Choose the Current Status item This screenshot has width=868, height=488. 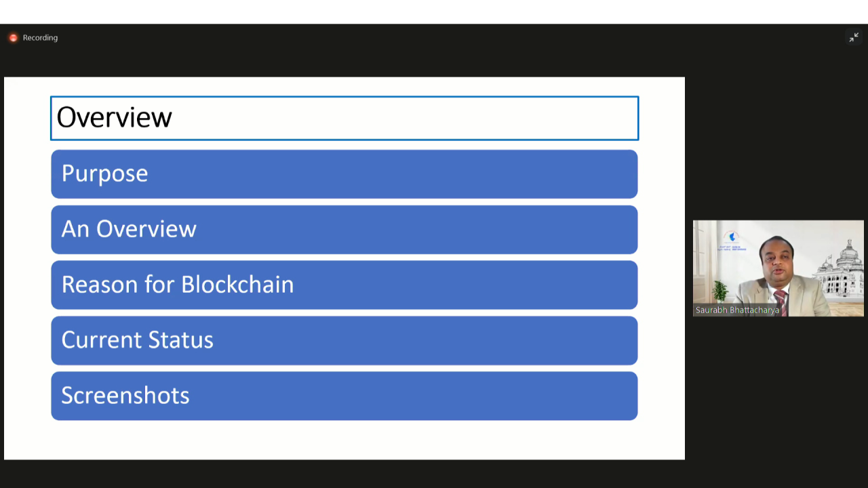tap(344, 340)
